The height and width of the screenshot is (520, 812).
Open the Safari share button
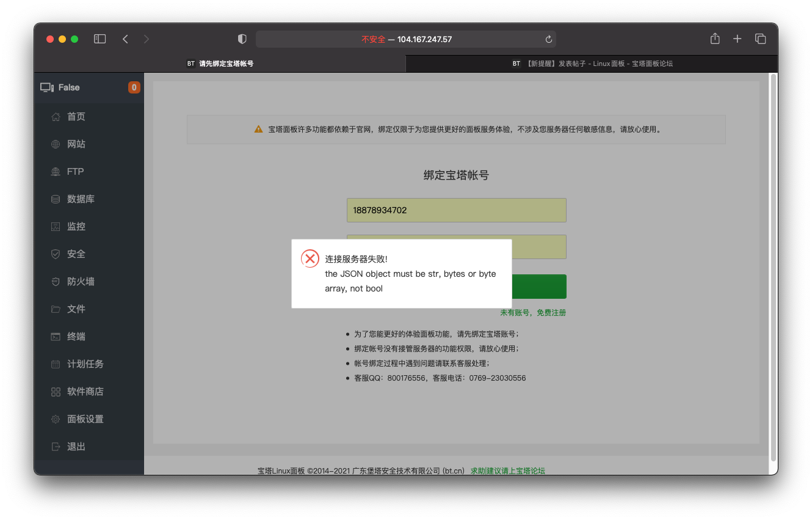[715, 38]
